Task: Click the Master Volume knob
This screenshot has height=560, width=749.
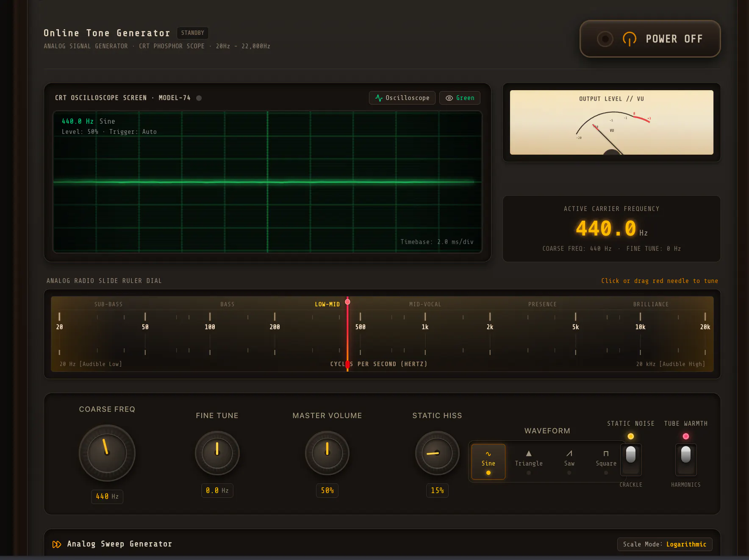Action: coord(327,453)
